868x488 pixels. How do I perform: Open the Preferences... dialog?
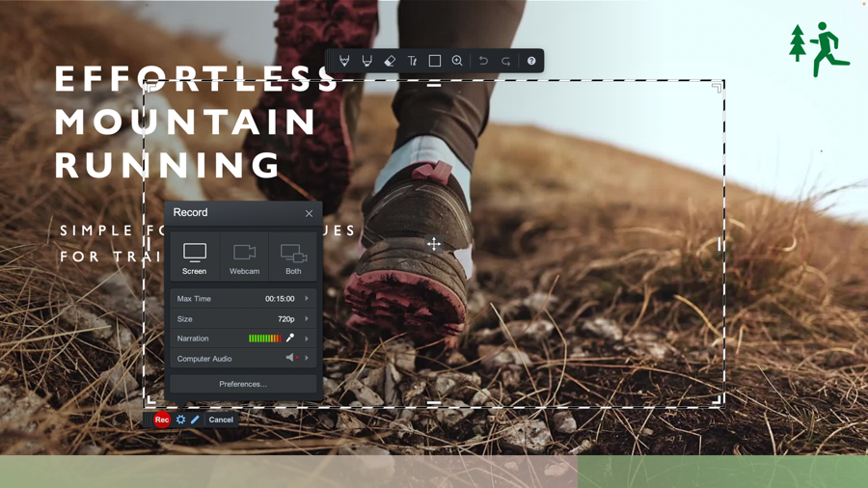tap(243, 384)
